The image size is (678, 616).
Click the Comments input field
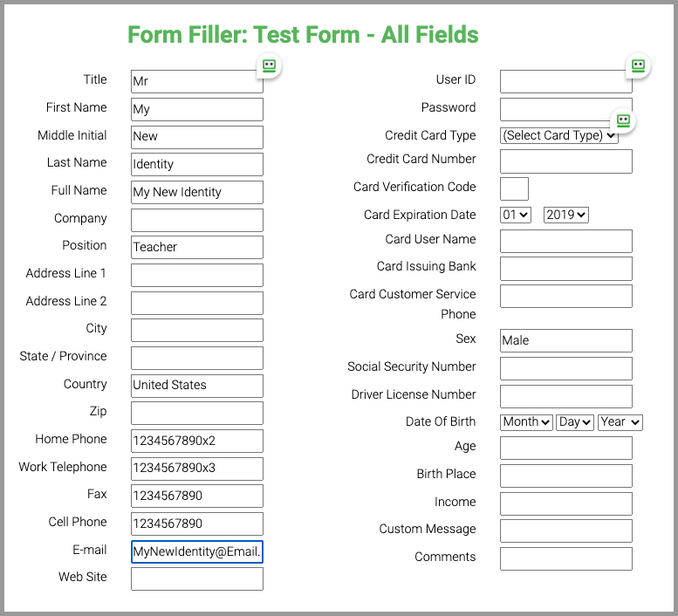[x=566, y=559]
